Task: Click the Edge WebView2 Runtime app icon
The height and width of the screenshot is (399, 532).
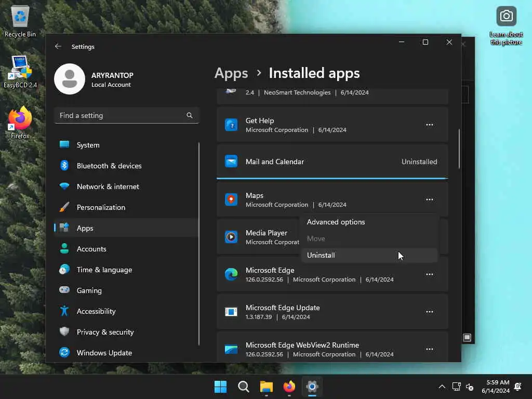Action: point(231,349)
